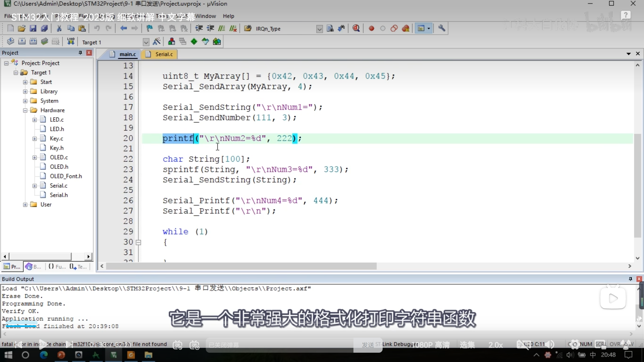Open the Help menu

coord(228,16)
